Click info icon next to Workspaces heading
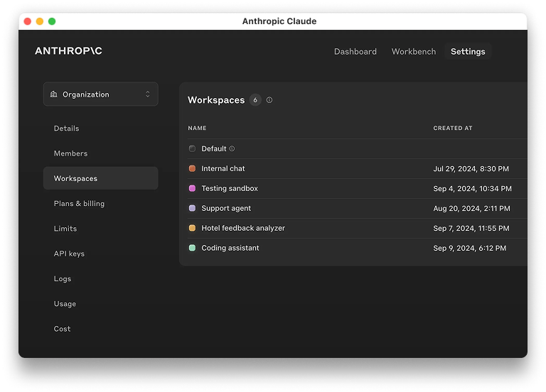 click(269, 100)
